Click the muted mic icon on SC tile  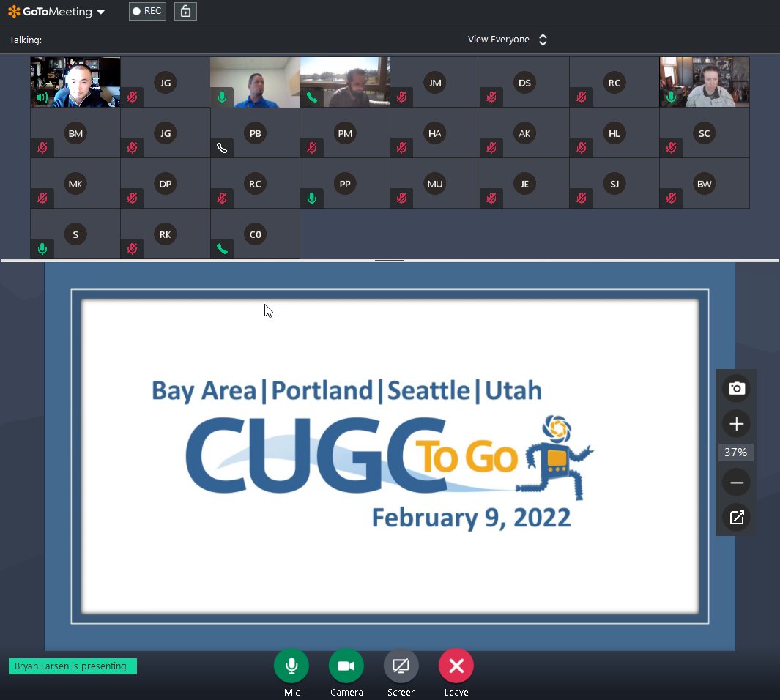[671, 148]
